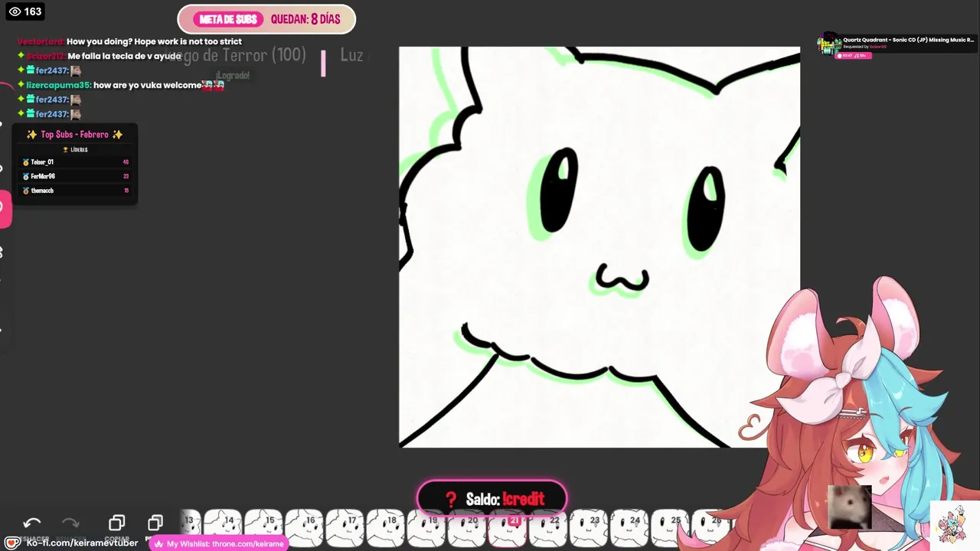980x551 pixels.
Task: Switch to frame 22 thumbnail
Action: click(547, 528)
